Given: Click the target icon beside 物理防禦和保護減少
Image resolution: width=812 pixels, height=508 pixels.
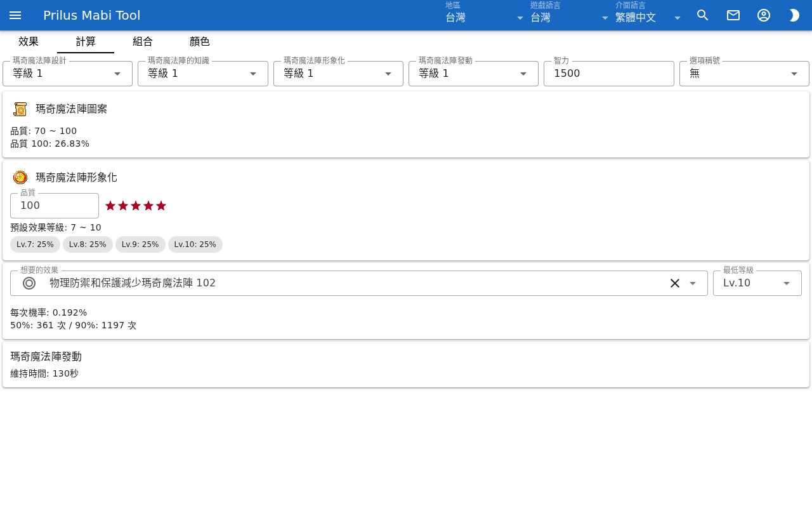Looking at the screenshot, I should [x=29, y=283].
